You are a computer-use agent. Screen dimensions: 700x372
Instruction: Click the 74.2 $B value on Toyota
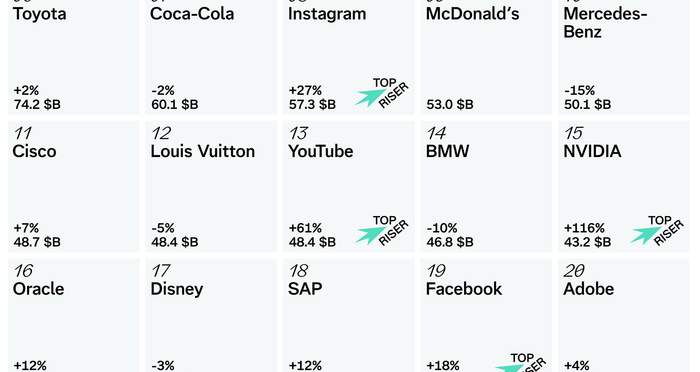tap(37, 104)
